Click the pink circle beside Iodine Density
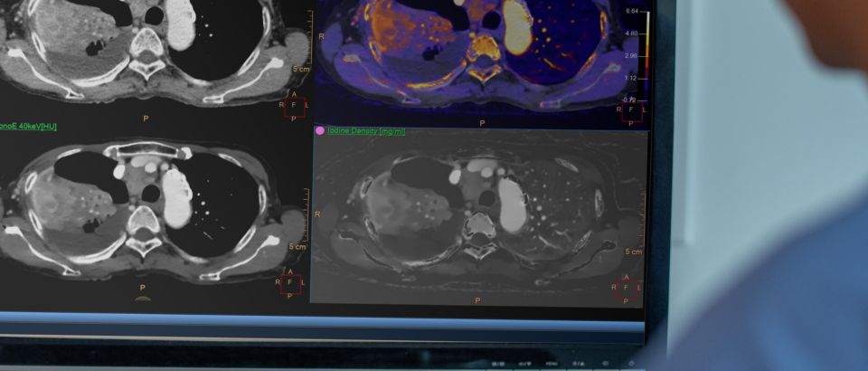The height and width of the screenshot is (371, 868). pyautogui.click(x=319, y=131)
